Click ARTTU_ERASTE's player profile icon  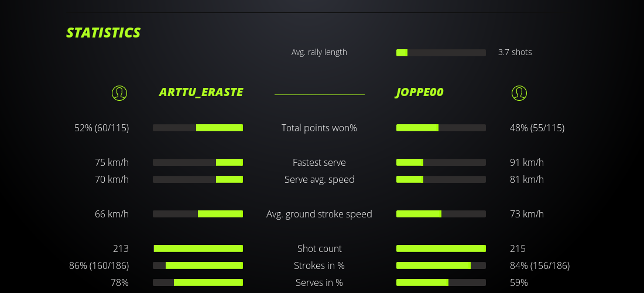click(x=119, y=93)
